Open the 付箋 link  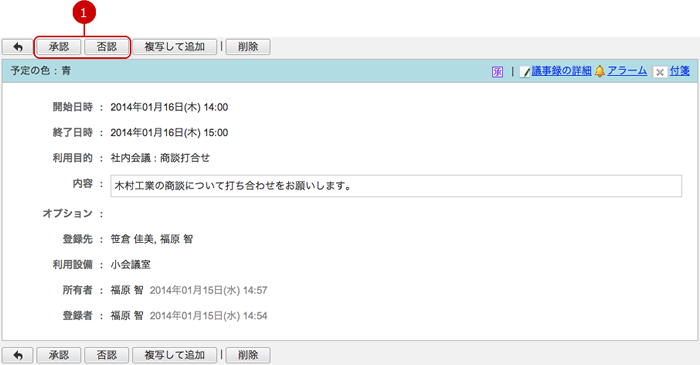pyautogui.click(x=679, y=71)
